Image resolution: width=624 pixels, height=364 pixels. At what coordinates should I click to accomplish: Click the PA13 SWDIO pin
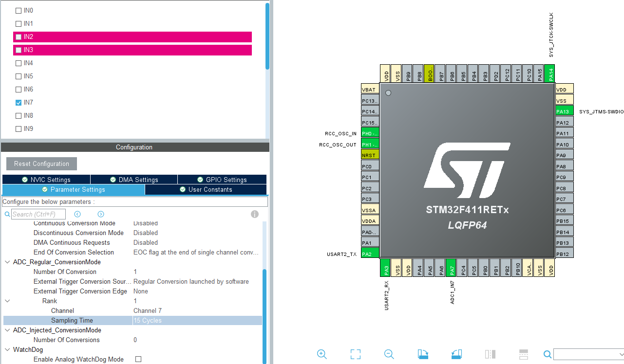click(565, 111)
